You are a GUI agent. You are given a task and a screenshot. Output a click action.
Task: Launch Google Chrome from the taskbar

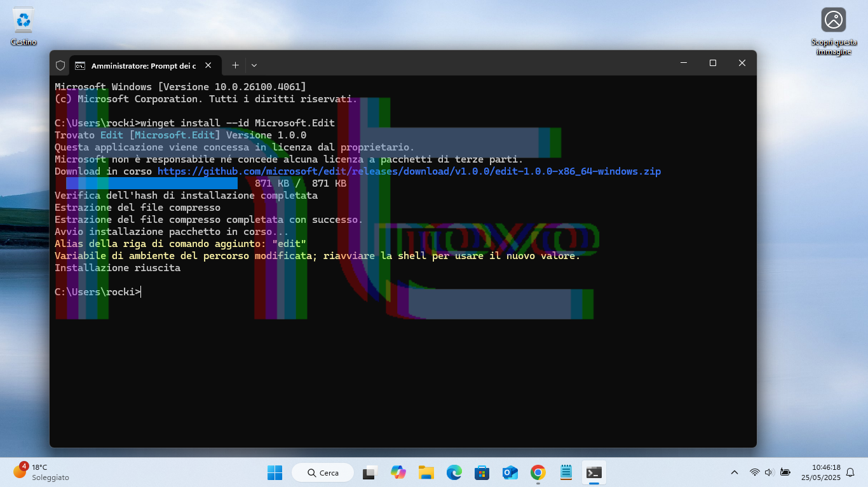tap(538, 472)
